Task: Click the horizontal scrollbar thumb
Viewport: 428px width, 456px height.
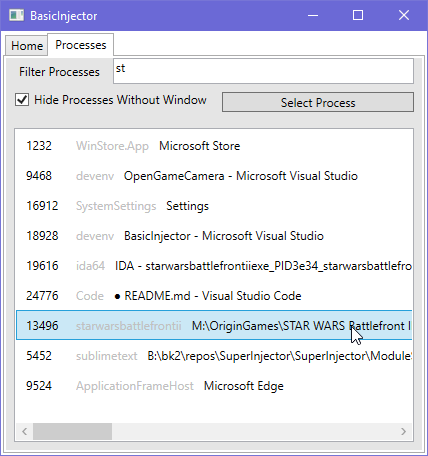Action: tap(72, 431)
